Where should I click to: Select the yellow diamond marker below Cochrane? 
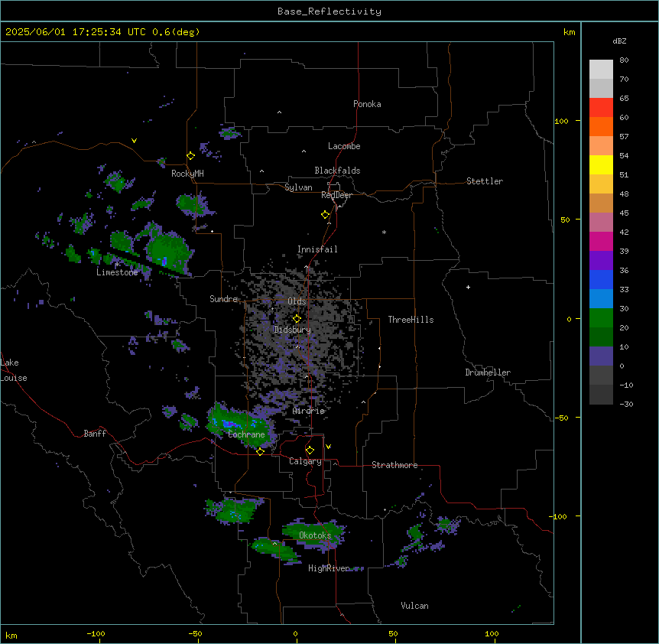[260, 451]
